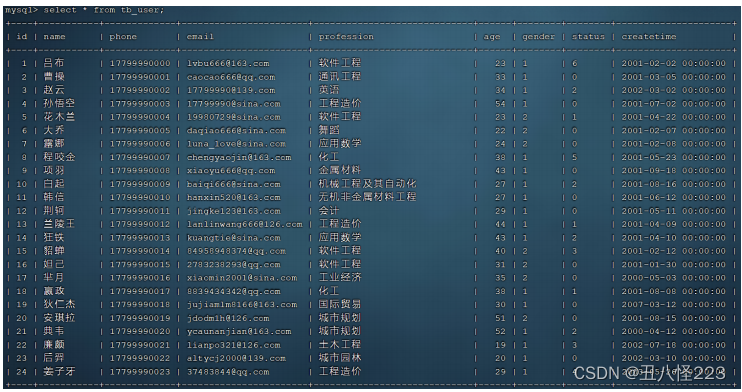Click the profession 无机非金属材料工程
742x392 pixels.
click(x=367, y=196)
